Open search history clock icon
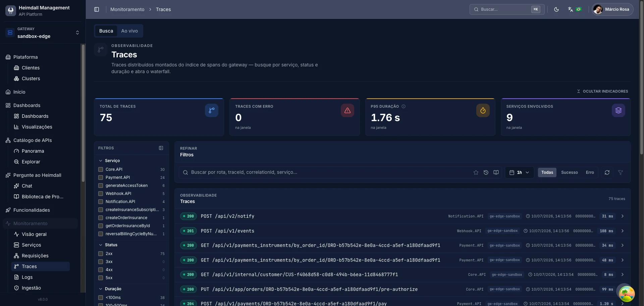Image resolution: width=644 pixels, height=306 pixels. click(x=486, y=172)
